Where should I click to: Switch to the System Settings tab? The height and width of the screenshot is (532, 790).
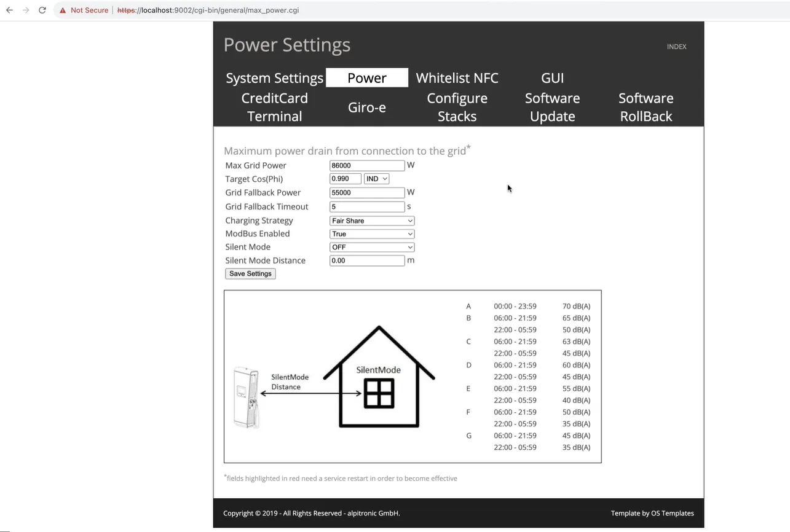(274, 78)
